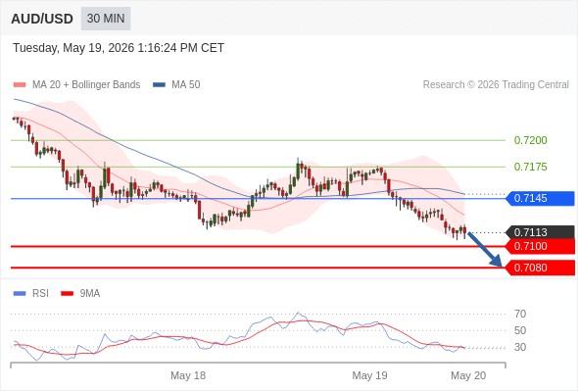This screenshot has height=392, width=578.
Task: Click the MA 50 legend label
Action: (186, 85)
